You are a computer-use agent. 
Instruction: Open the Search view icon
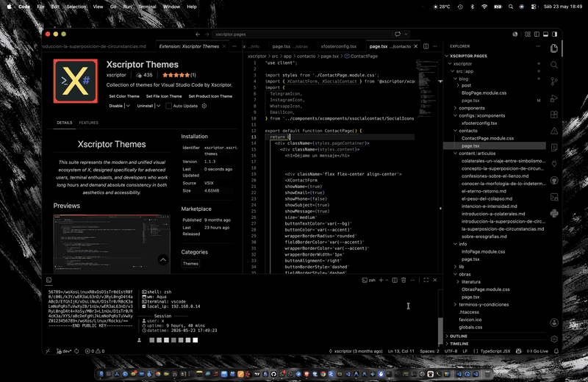(554, 65)
